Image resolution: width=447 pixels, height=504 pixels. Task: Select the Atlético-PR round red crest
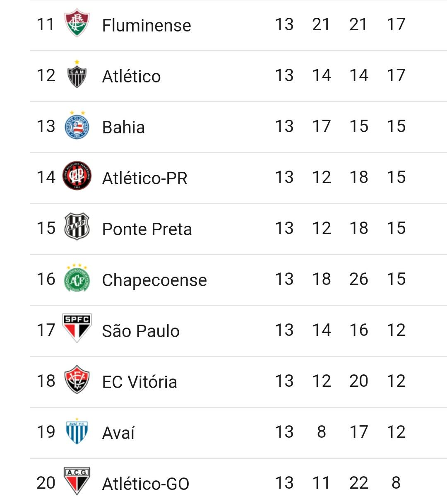coord(77,176)
